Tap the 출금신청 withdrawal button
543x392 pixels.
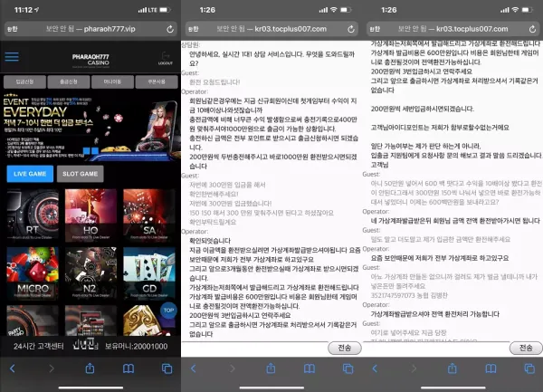(69, 82)
